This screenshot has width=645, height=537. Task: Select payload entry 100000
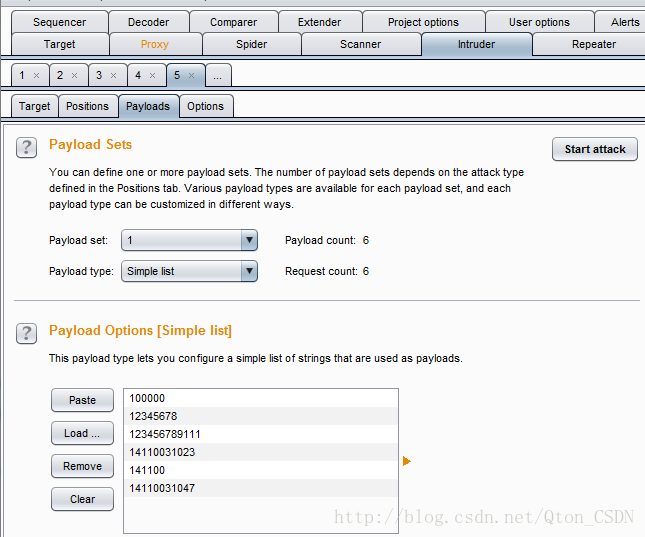pyautogui.click(x=261, y=398)
